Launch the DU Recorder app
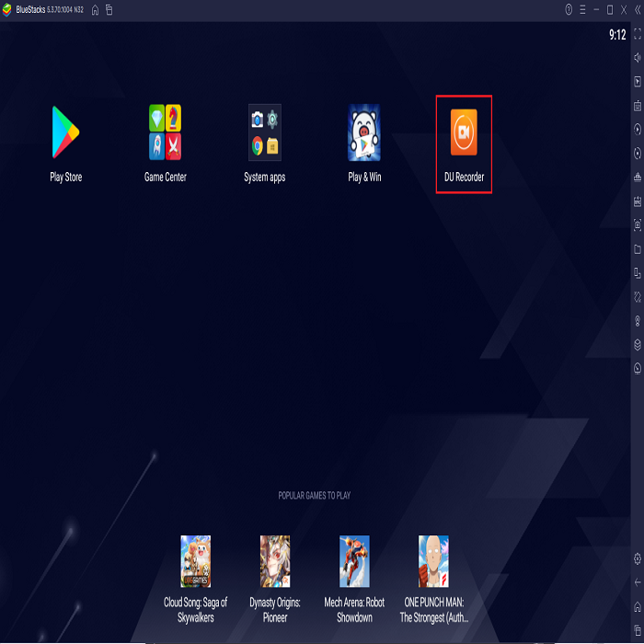644x644 pixels. click(x=464, y=132)
